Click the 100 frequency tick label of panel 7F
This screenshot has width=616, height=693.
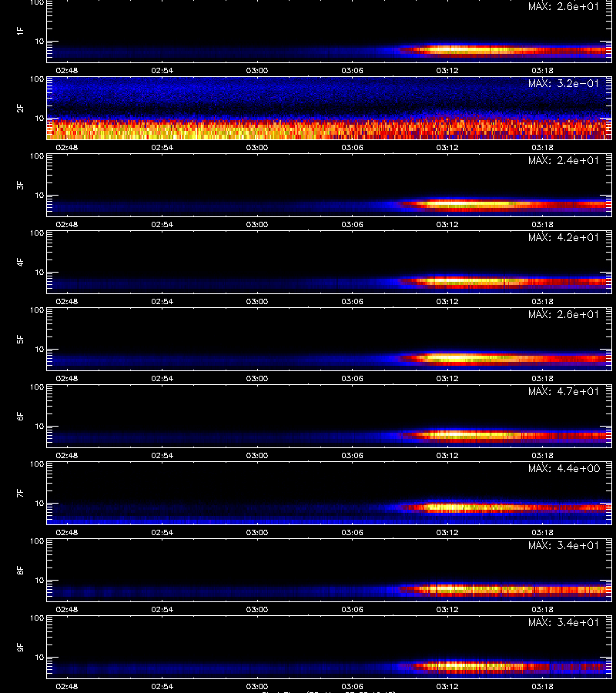coord(37,464)
